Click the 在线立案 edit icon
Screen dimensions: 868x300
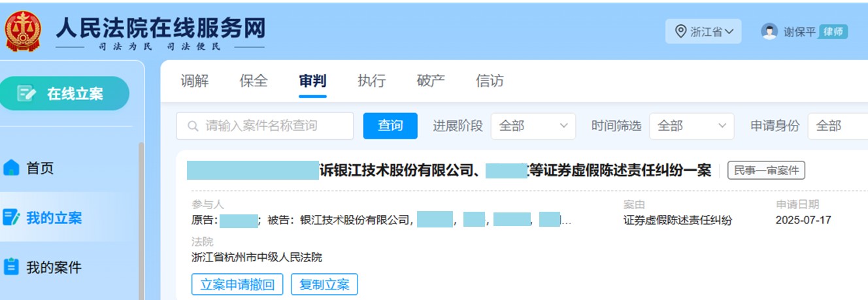click(x=26, y=93)
